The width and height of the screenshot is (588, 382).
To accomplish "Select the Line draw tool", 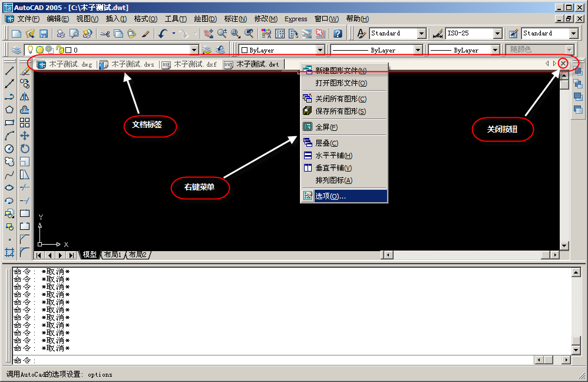I will pos(9,71).
